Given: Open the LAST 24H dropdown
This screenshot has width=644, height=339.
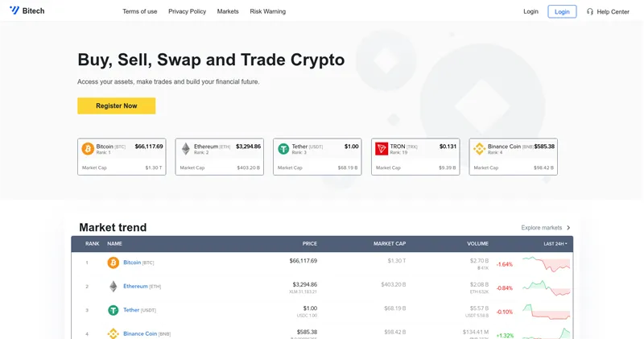Looking at the screenshot, I should (555, 244).
